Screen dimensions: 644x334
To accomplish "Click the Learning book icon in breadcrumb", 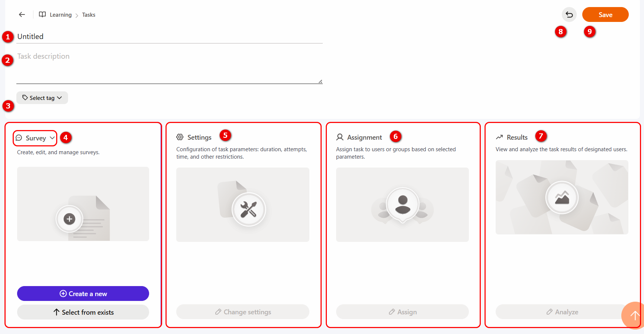I will 42,14.
